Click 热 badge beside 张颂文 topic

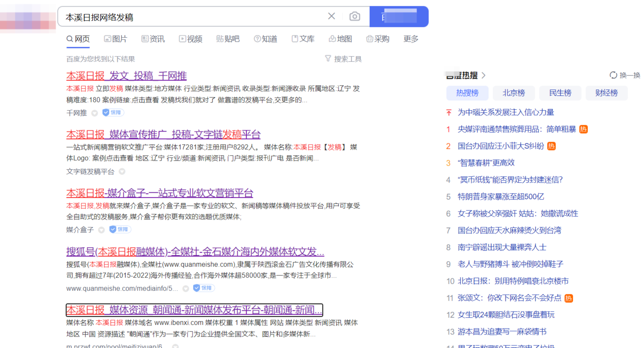pos(568,298)
